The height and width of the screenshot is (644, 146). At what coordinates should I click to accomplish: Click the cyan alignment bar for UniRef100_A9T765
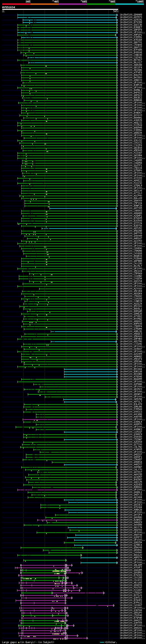(x=83, y=208)
